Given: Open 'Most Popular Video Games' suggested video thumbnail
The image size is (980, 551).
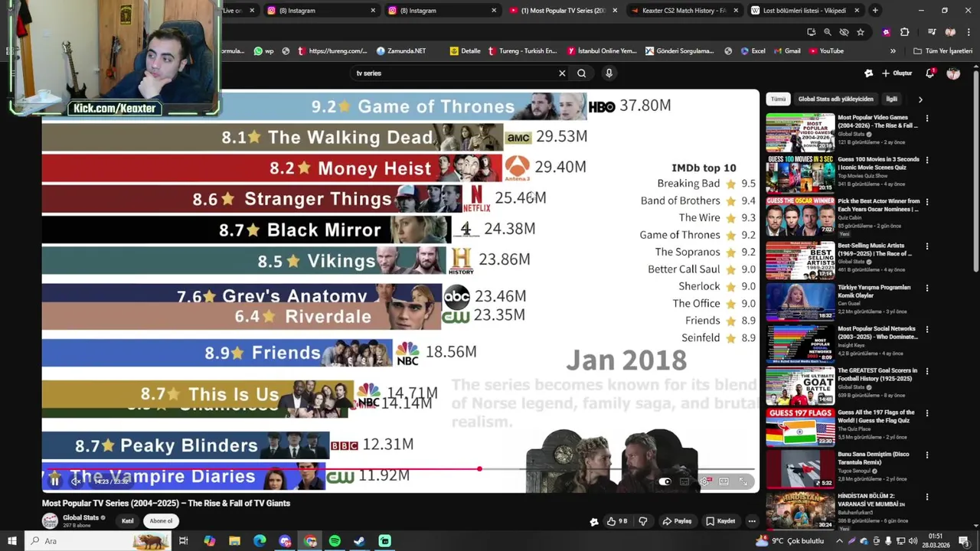Looking at the screenshot, I should [x=800, y=132].
